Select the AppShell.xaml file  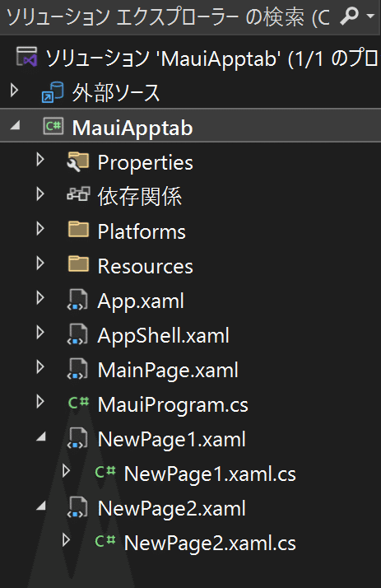click(163, 335)
